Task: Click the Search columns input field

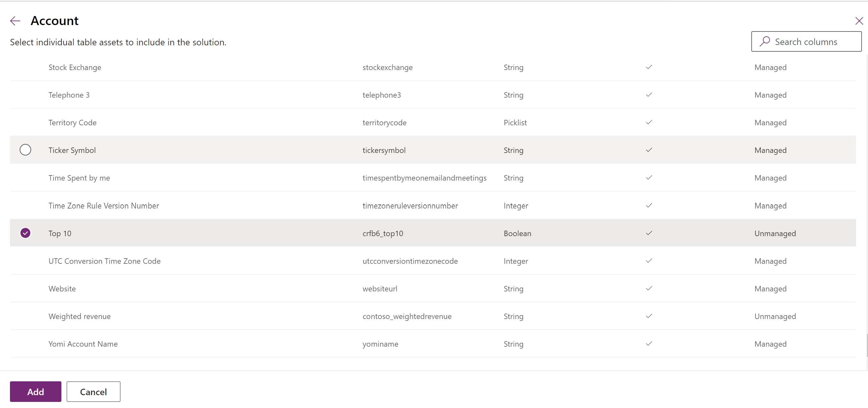Action: click(807, 41)
